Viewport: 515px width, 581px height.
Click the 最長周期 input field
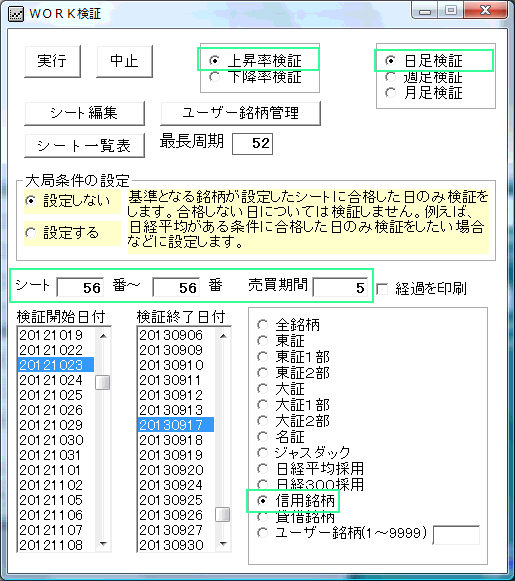coord(252,144)
